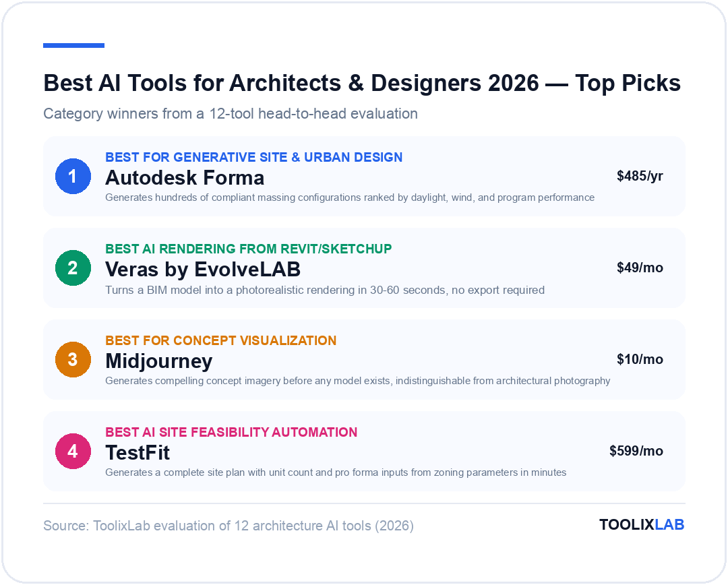The height and width of the screenshot is (585, 728).
Task: Select the Midjourney title
Action: (159, 361)
